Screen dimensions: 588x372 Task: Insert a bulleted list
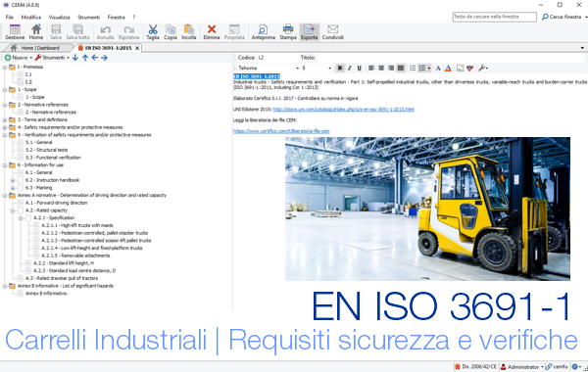click(413, 69)
